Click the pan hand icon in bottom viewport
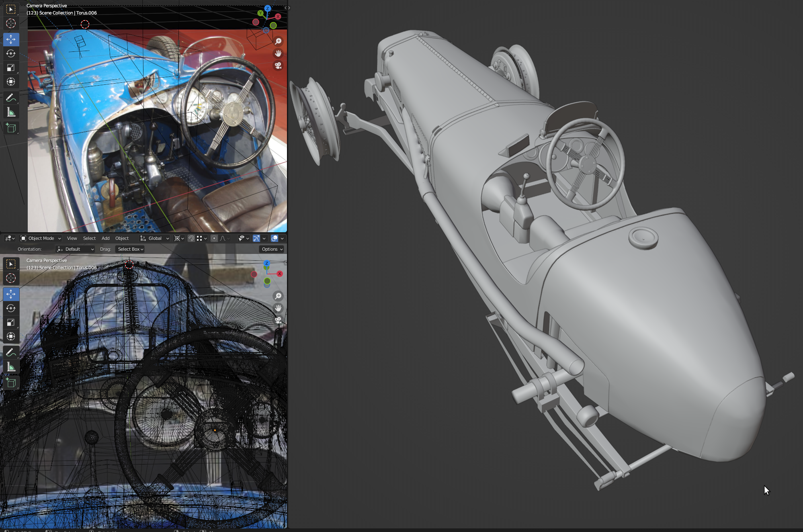The image size is (803, 532). 278,308
